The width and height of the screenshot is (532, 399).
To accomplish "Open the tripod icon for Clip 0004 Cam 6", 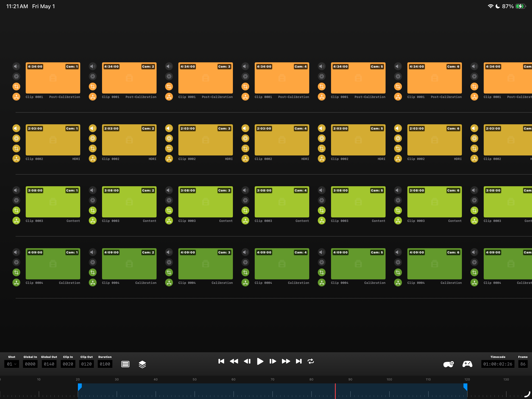I will click(x=398, y=282).
